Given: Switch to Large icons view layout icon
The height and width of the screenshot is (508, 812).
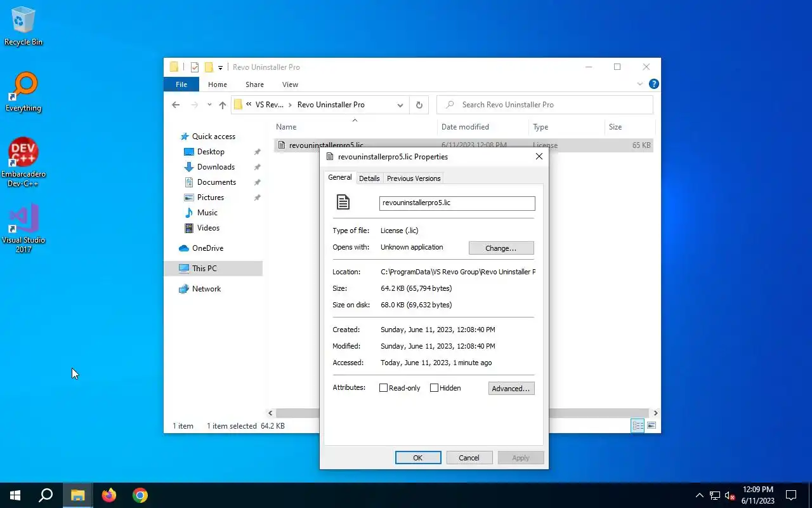Looking at the screenshot, I should tap(651, 426).
